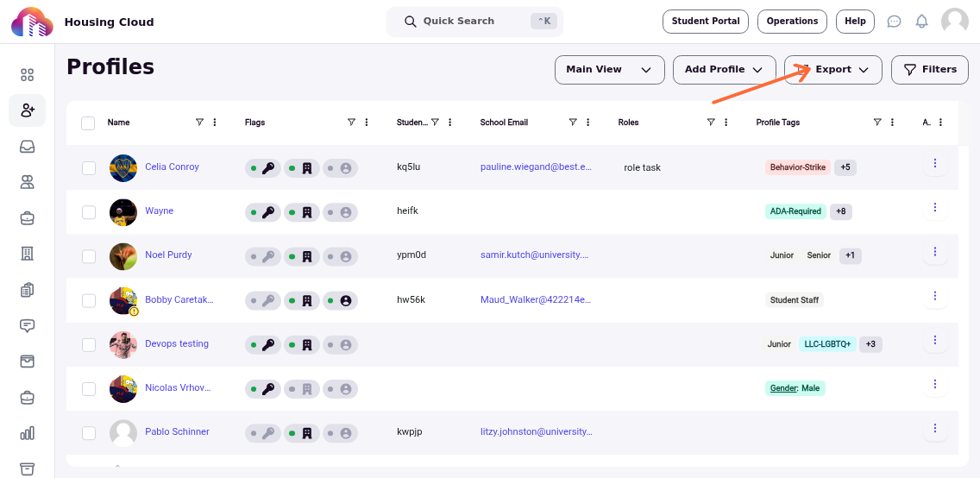Open row actions for Celia Conroy

pos(935,163)
